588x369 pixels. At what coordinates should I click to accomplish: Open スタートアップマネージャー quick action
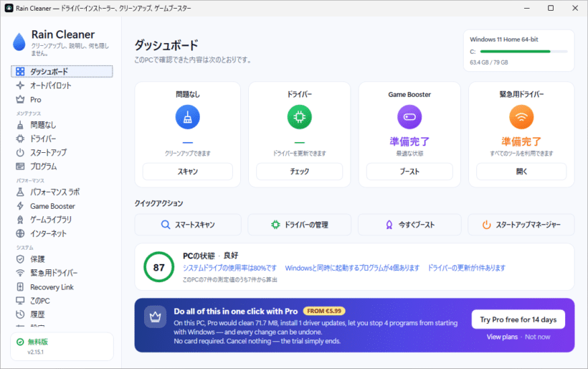click(521, 225)
